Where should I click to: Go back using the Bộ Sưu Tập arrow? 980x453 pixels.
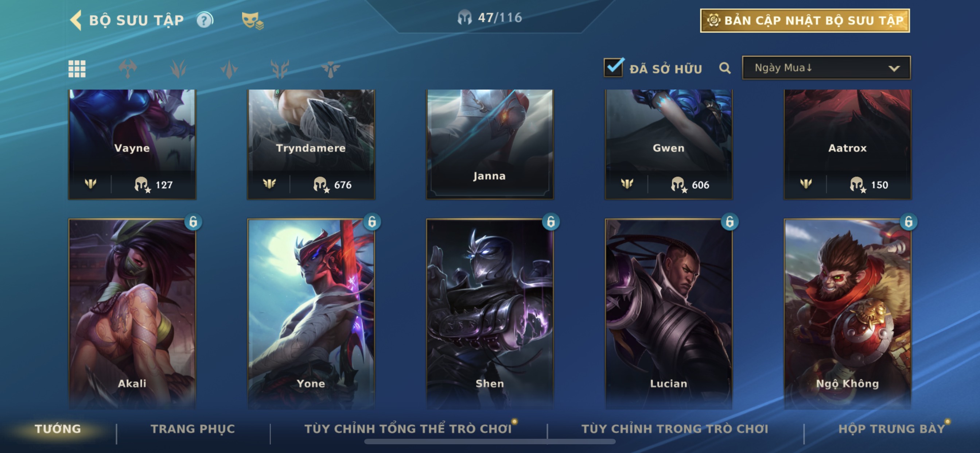[76, 20]
